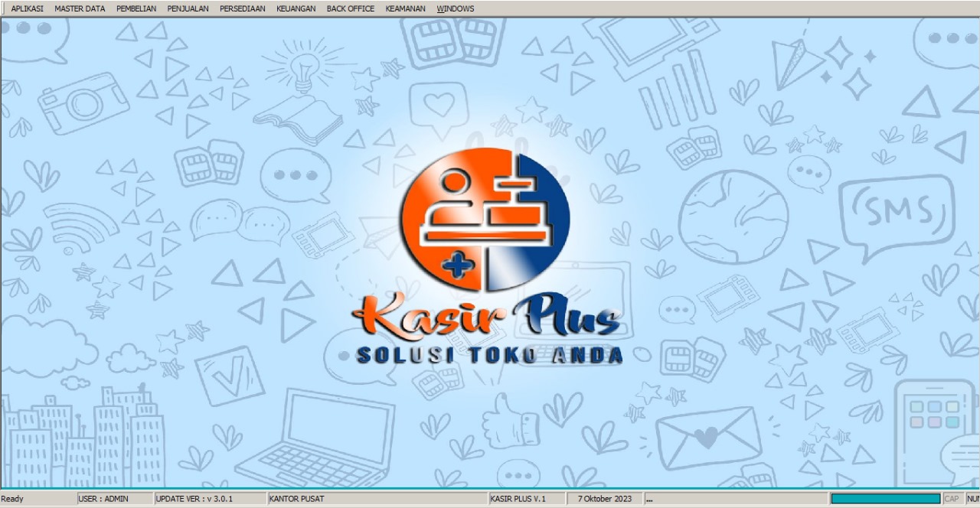Expand the WINDOWS menu

coord(455,8)
